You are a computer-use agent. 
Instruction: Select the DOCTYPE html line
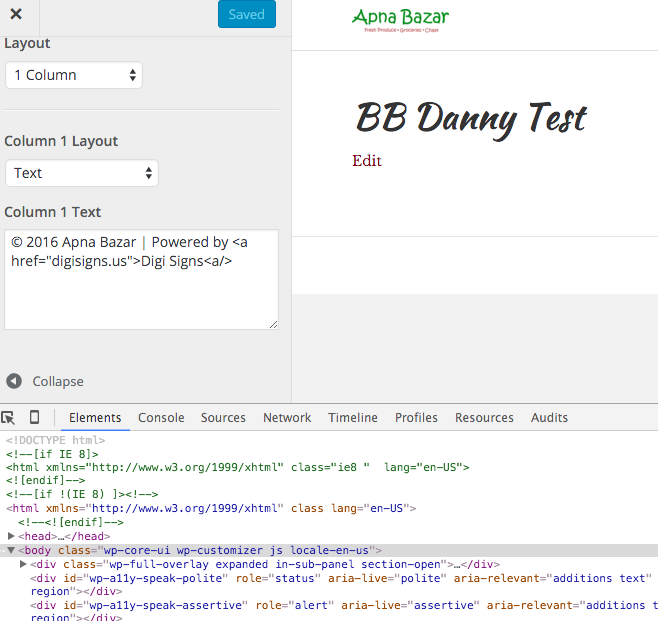point(55,440)
